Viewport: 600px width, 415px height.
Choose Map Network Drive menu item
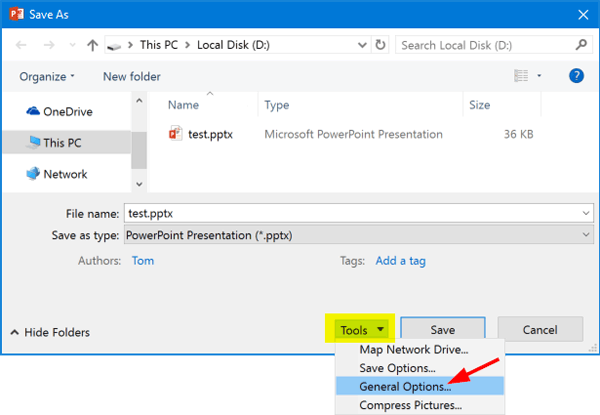point(413,350)
